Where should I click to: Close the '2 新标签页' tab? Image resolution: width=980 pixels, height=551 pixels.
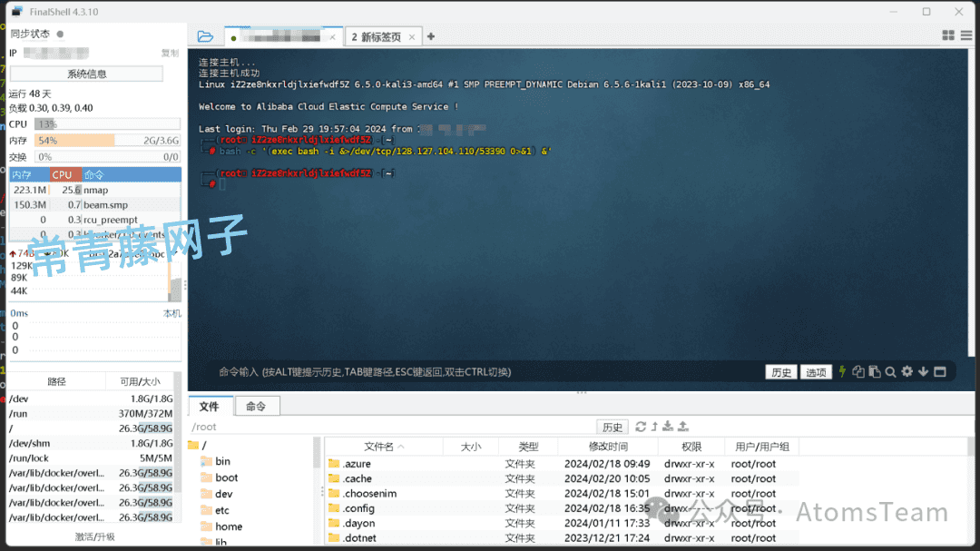[x=412, y=37]
